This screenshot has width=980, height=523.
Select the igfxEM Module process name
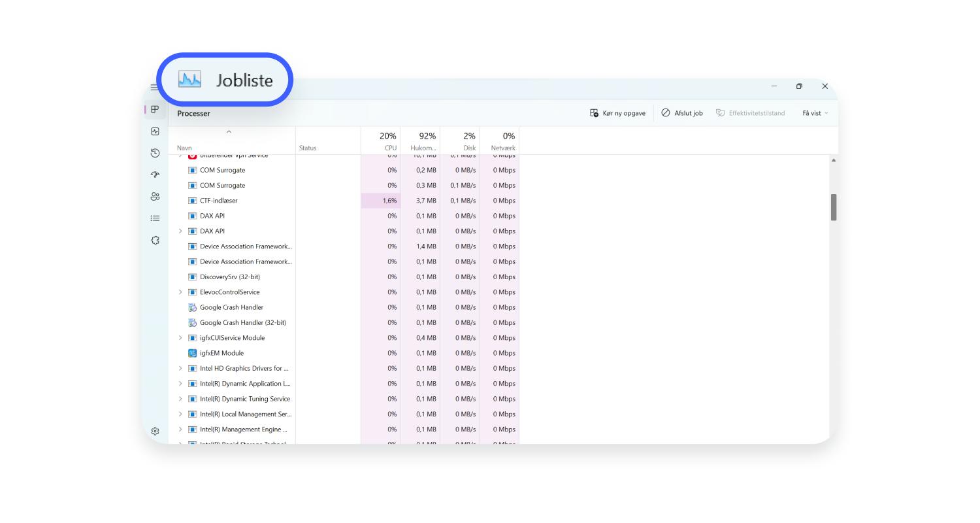(x=221, y=353)
